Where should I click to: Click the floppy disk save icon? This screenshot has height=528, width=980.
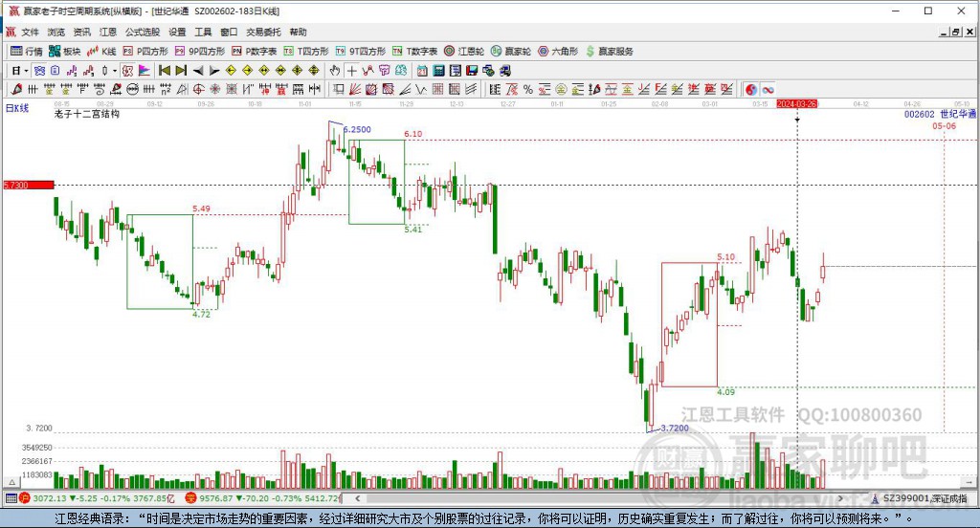(472, 71)
